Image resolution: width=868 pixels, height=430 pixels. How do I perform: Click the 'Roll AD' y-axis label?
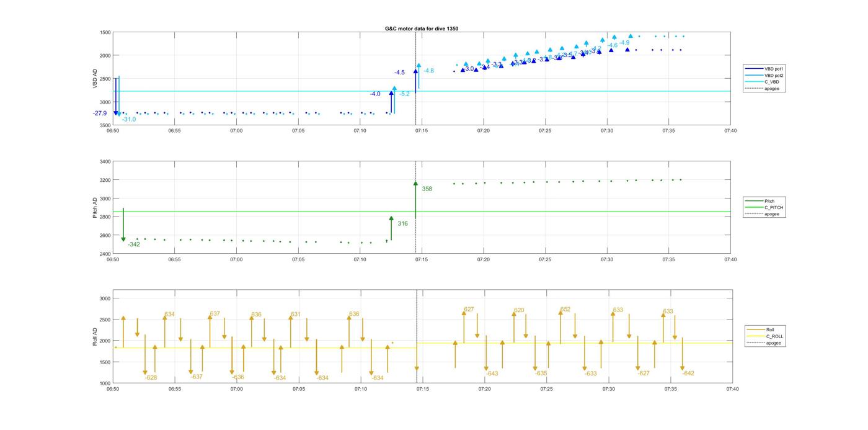95,336
